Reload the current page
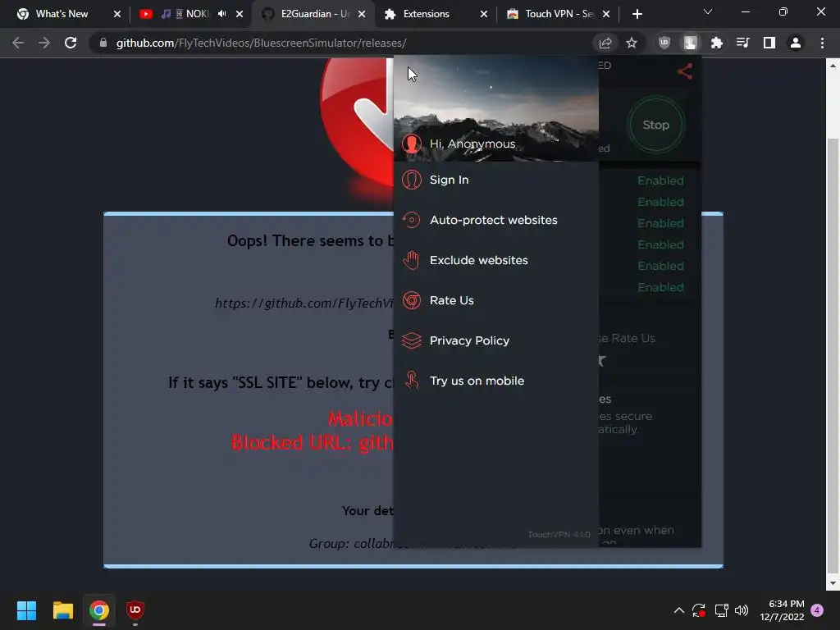 click(x=71, y=43)
